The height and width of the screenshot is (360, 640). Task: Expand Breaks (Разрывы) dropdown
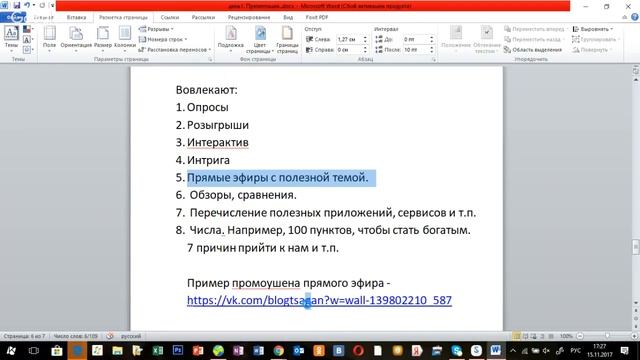coord(156,29)
